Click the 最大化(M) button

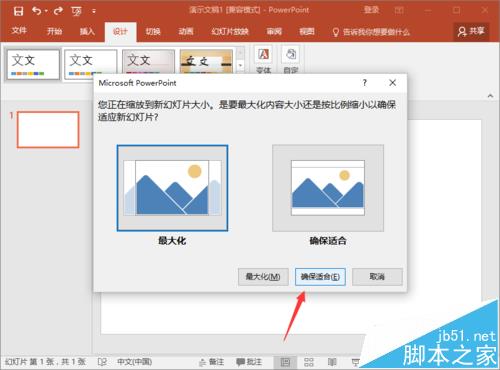click(x=263, y=277)
